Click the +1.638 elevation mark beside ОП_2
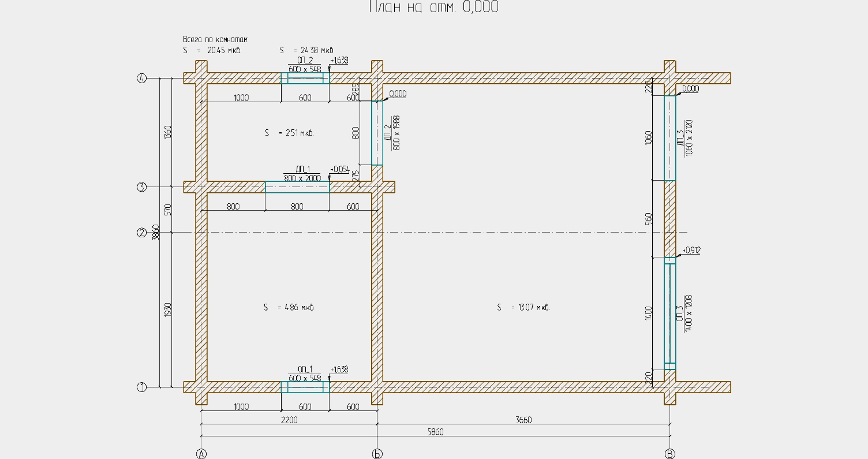 point(339,60)
